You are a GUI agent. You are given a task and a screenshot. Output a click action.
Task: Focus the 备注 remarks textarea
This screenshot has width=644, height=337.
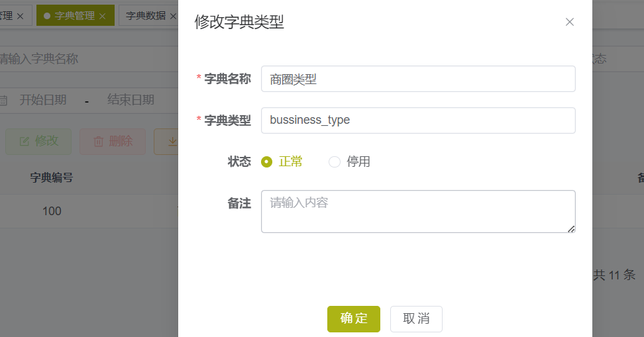tap(418, 211)
